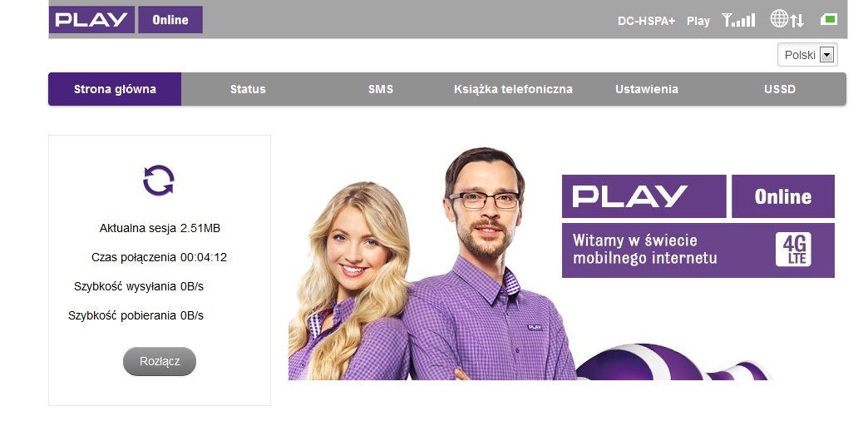Switch to the SMS tab
The height and width of the screenshot is (426, 868).
coord(381,89)
